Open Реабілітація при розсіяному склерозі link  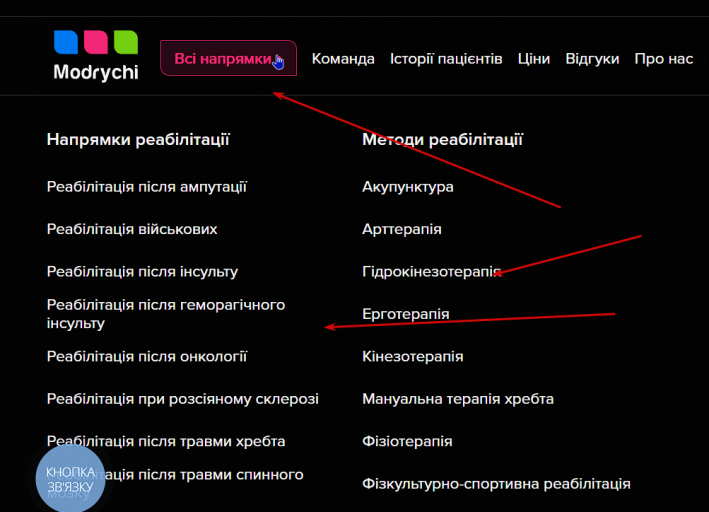(x=183, y=399)
